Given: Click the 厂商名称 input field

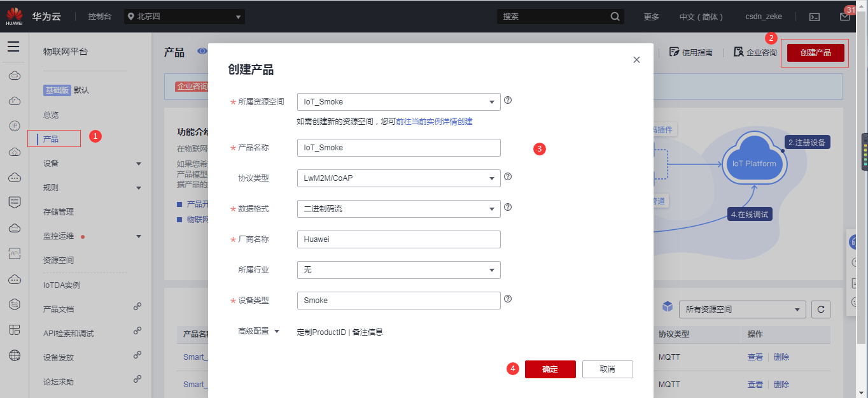Looking at the screenshot, I should click(x=399, y=239).
